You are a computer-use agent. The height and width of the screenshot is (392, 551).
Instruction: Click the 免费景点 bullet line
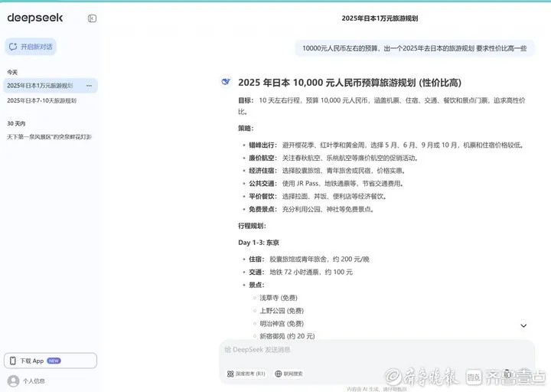311,209
